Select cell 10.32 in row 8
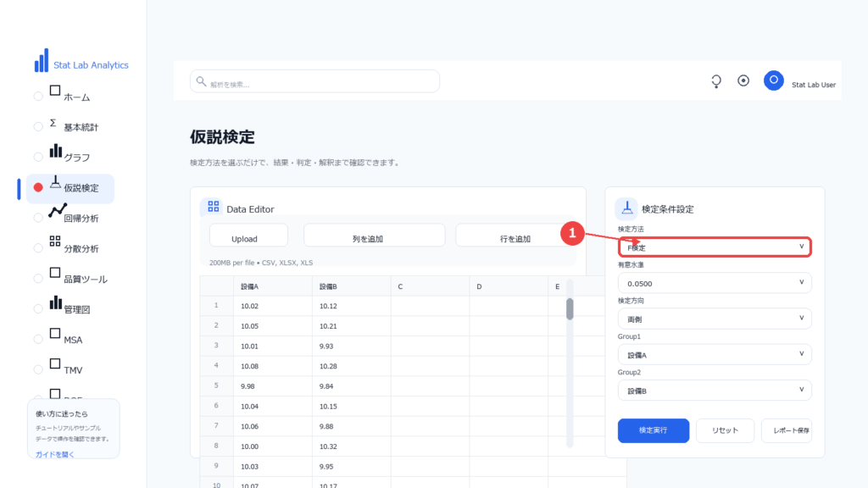This screenshot has width=868, height=488. pyautogui.click(x=352, y=446)
